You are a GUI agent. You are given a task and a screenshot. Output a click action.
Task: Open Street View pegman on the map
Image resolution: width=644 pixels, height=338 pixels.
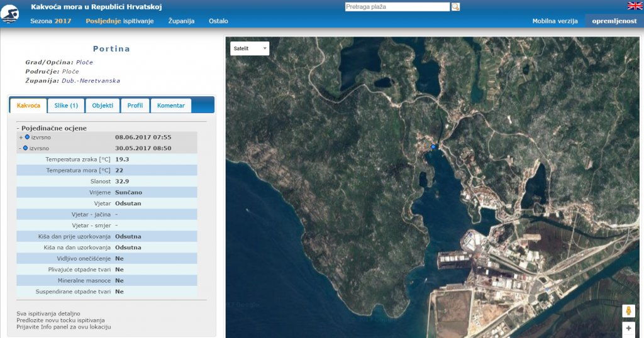click(x=628, y=311)
